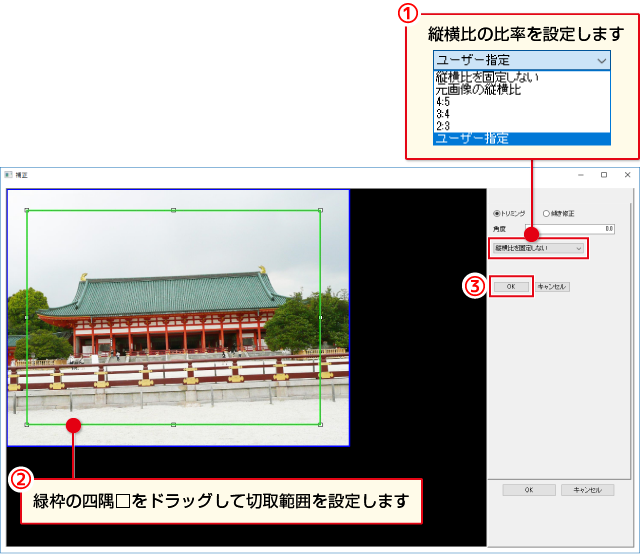The width and height of the screenshot is (640, 555).
Task: Click the highlighted OK button beside キャンセル
Action: click(x=511, y=286)
